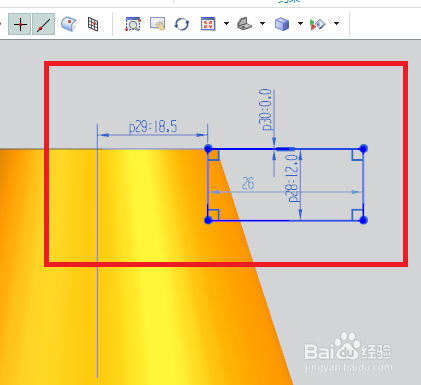Screen dimensions: 421x385
Task: Open the rendering style dropdown arrow
Action: click(300, 23)
